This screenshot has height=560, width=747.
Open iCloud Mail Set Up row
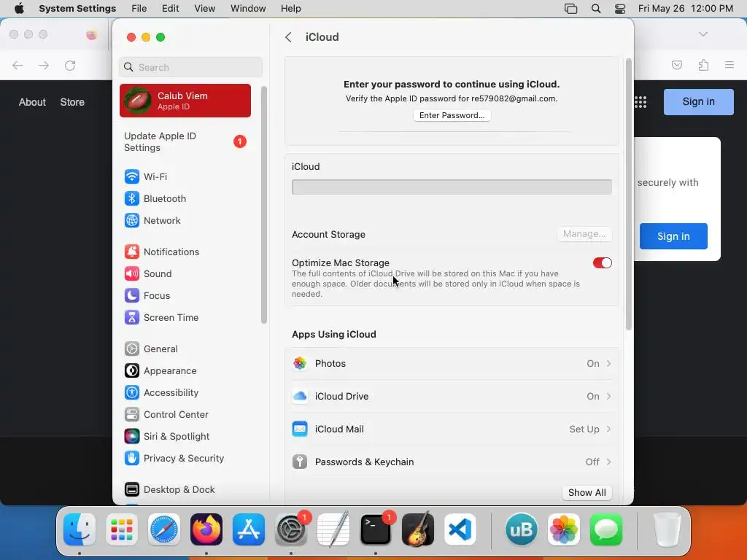click(452, 429)
